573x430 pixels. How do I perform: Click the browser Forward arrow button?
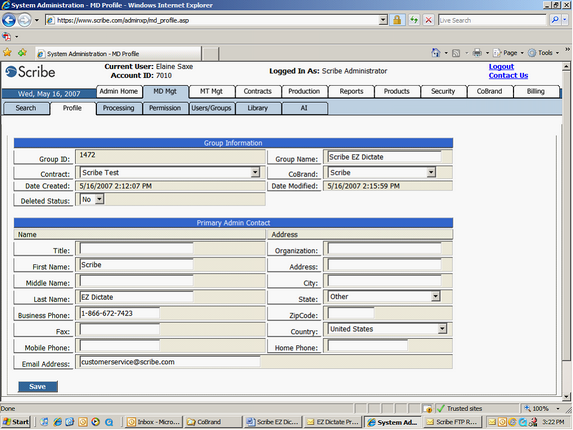coord(24,20)
